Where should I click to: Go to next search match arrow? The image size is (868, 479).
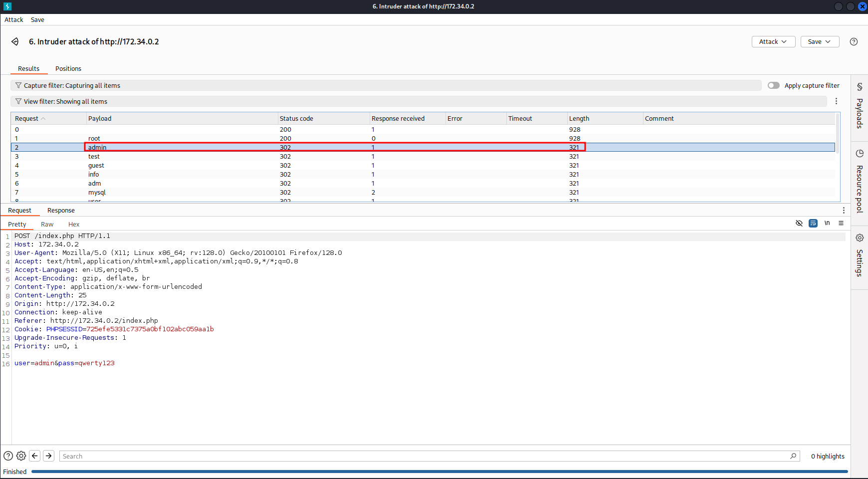tap(49, 456)
